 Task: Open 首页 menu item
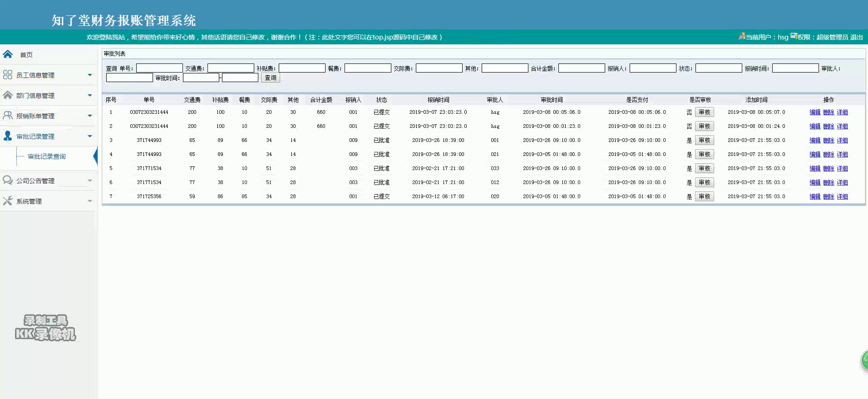pos(26,55)
